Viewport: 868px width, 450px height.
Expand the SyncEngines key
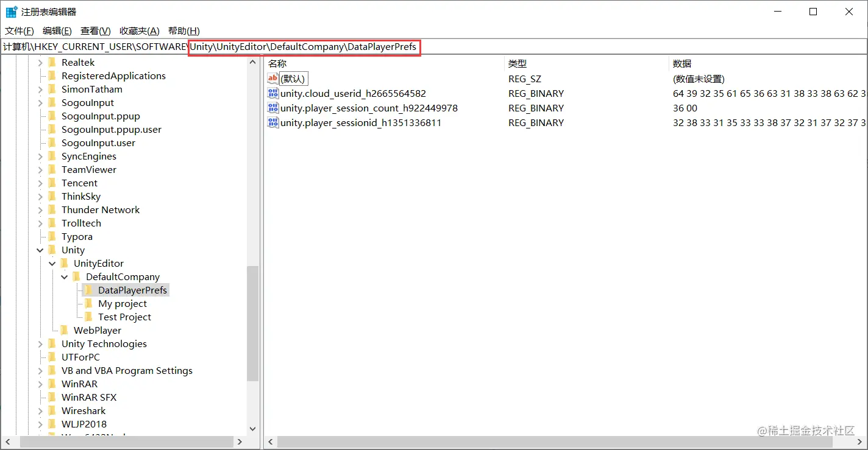pyautogui.click(x=40, y=156)
